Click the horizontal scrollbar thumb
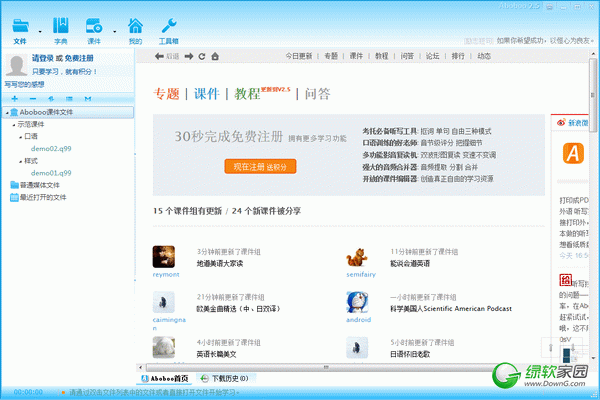 pyautogui.click(x=325, y=367)
